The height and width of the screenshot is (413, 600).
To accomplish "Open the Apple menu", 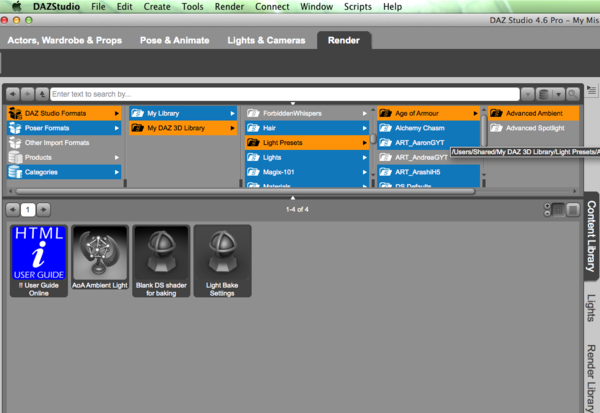I will tap(16, 6).
